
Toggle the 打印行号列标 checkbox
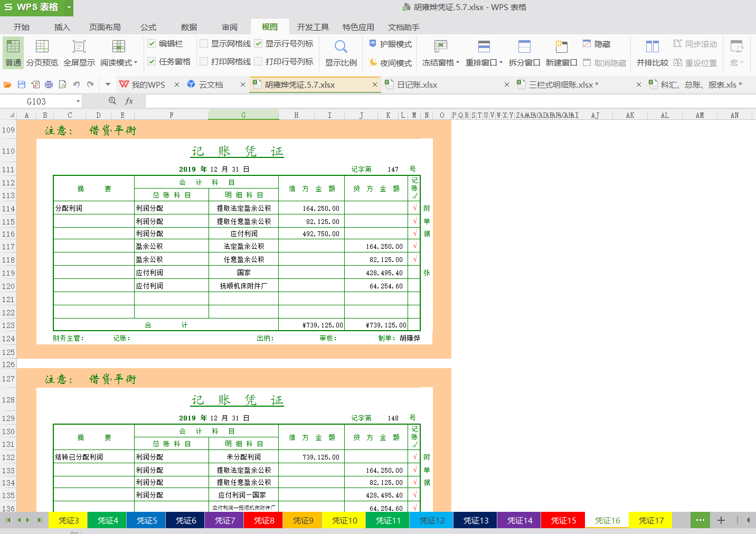[x=258, y=62]
